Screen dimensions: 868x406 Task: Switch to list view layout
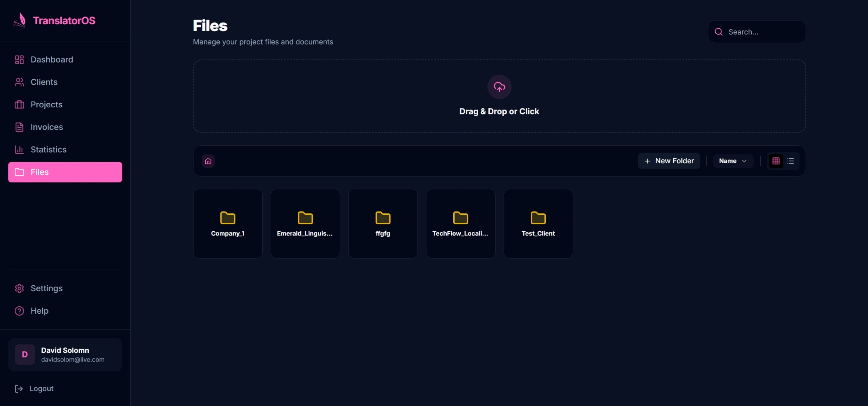click(791, 161)
